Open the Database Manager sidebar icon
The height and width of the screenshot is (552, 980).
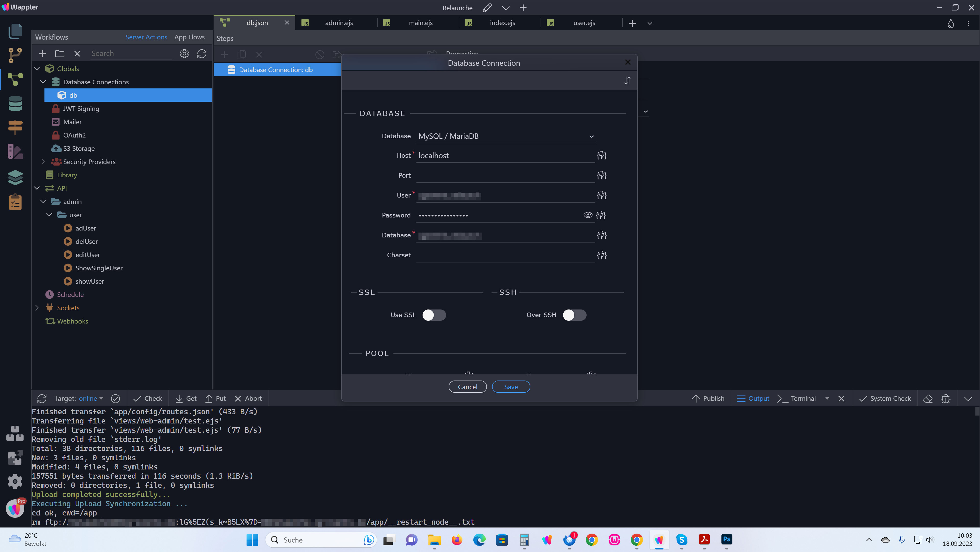(x=15, y=103)
